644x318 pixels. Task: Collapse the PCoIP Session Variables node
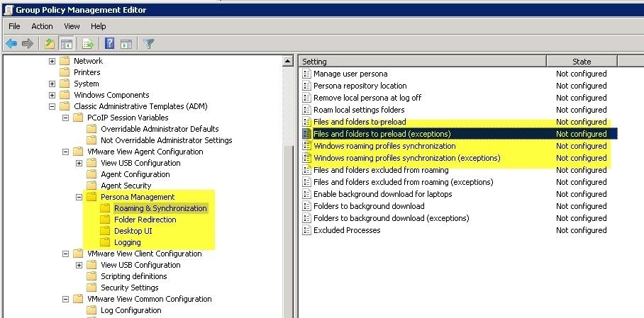(x=65, y=118)
